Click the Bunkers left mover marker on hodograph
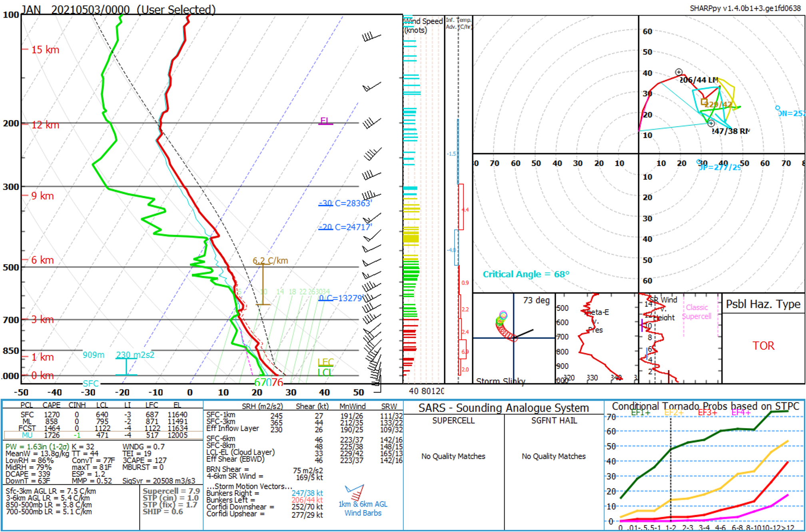The width and height of the screenshot is (806, 532). [678, 72]
